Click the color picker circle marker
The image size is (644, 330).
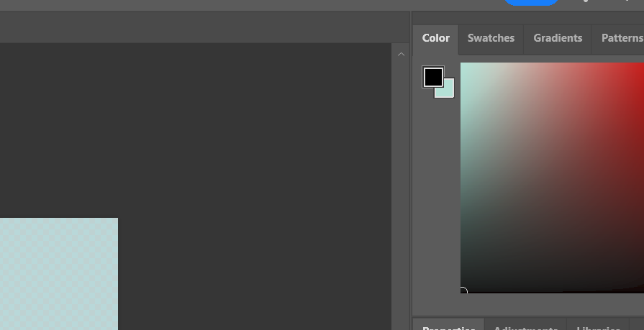click(463, 290)
